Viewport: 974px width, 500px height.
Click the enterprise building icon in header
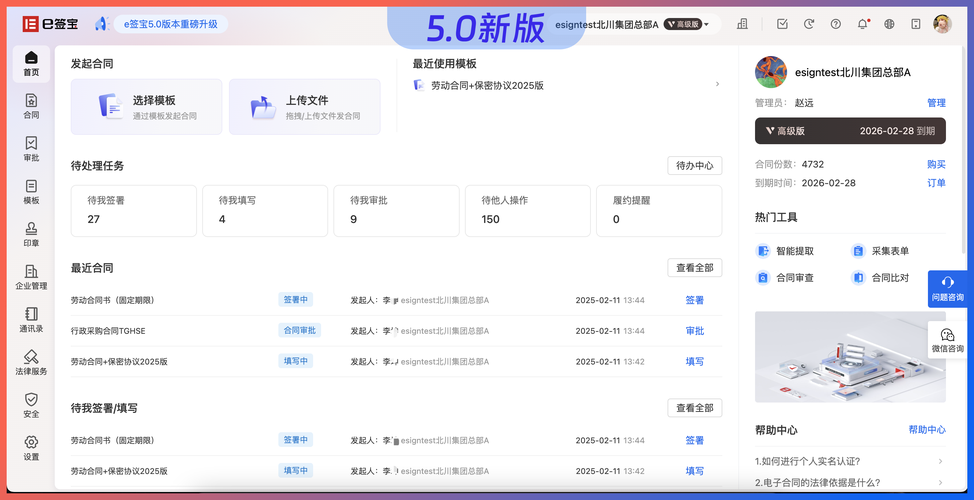(742, 24)
